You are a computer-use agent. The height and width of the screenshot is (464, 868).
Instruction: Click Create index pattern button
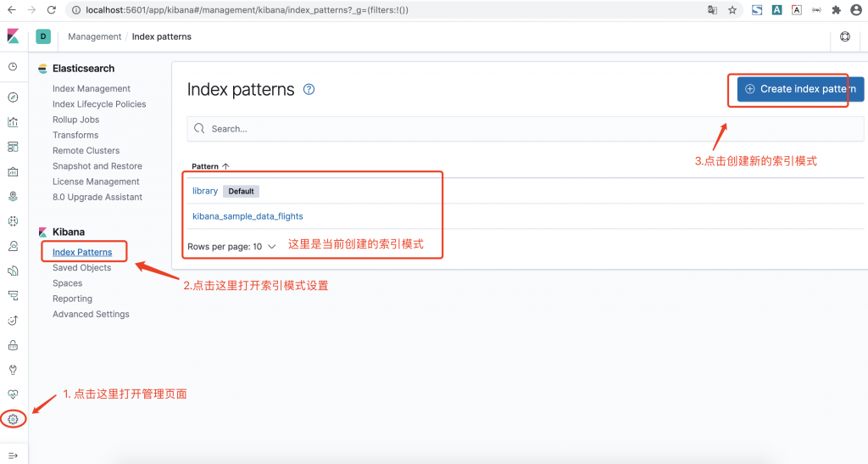[x=800, y=89]
